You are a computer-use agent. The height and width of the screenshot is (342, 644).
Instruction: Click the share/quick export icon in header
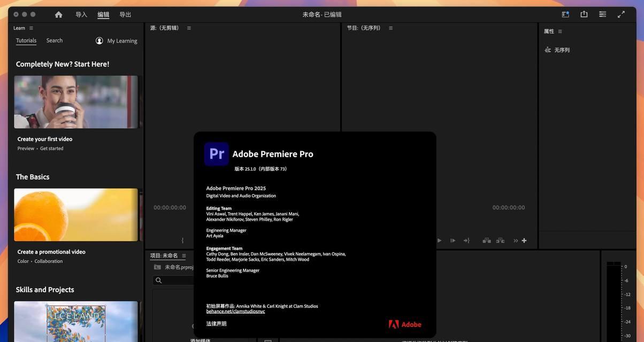[x=584, y=14]
